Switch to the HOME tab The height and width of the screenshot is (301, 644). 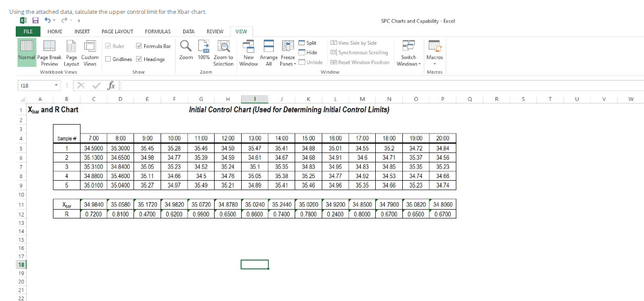pos(55,31)
